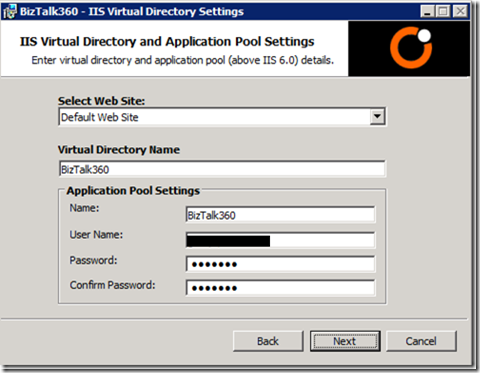Click the heading 'IIS Virtual Directory and Application Pool Settings'
The width and height of the screenshot is (480, 373).
167,42
